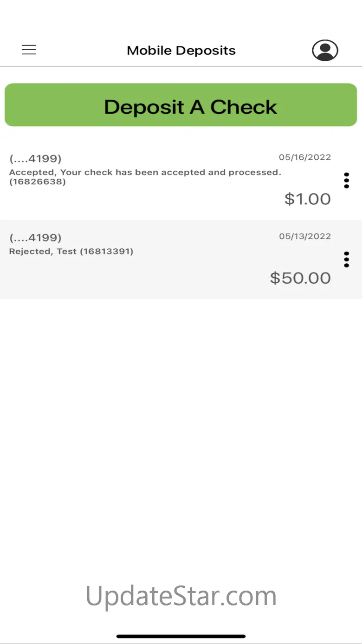Tap the home indicator bar at the bottom
The height and width of the screenshot is (644, 362).
181,636
